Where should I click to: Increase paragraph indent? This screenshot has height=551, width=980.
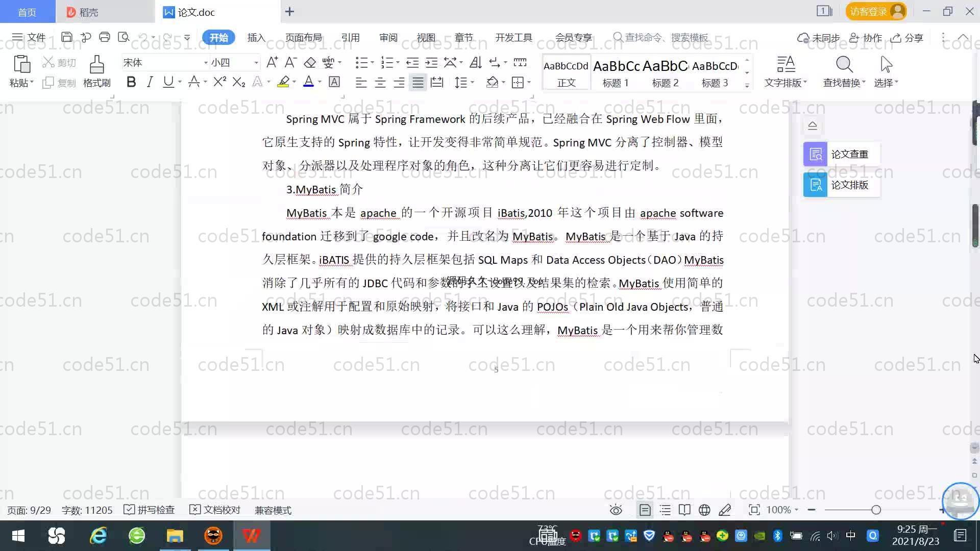431,62
